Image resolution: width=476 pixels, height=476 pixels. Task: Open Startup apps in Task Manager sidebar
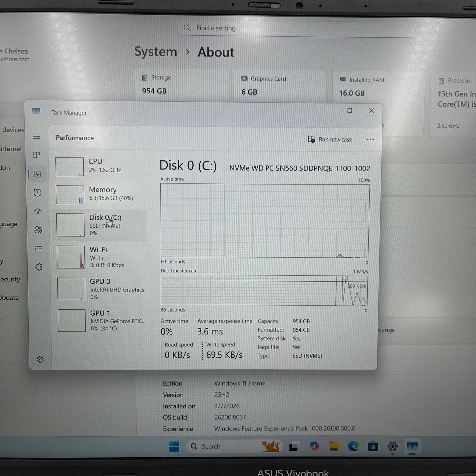(37, 211)
